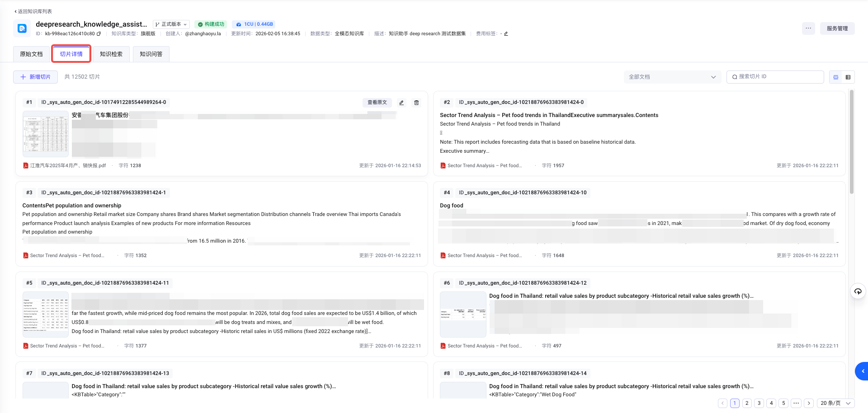Click the 共 12502 切片 count label
Image resolution: width=868 pixels, height=413 pixels.
point(82,77)
